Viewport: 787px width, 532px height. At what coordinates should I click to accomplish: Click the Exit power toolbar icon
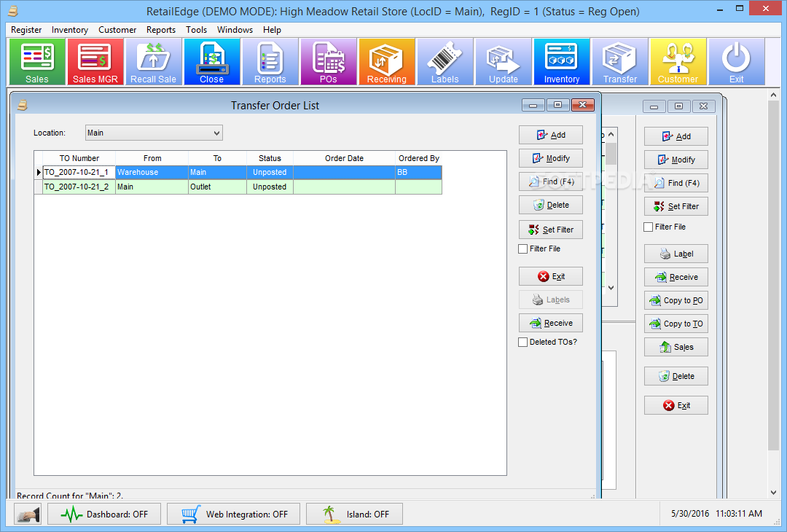click(x=736, y=62)
